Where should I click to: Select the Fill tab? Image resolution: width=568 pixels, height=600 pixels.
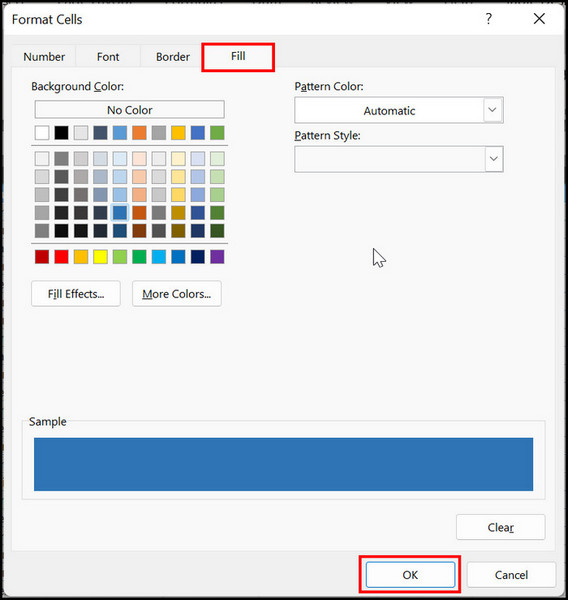(x=238, y=56)
